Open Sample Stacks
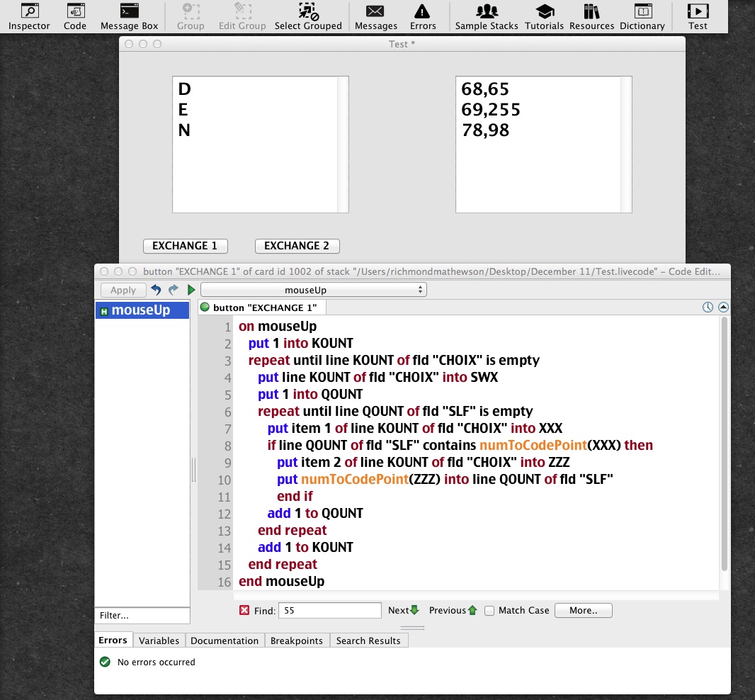This screenshot has height=700, width=755. click(x=487, y=16)
